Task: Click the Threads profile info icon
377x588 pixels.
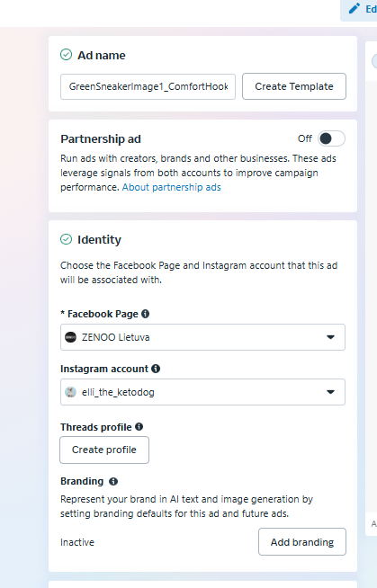Action: point(139,427)
